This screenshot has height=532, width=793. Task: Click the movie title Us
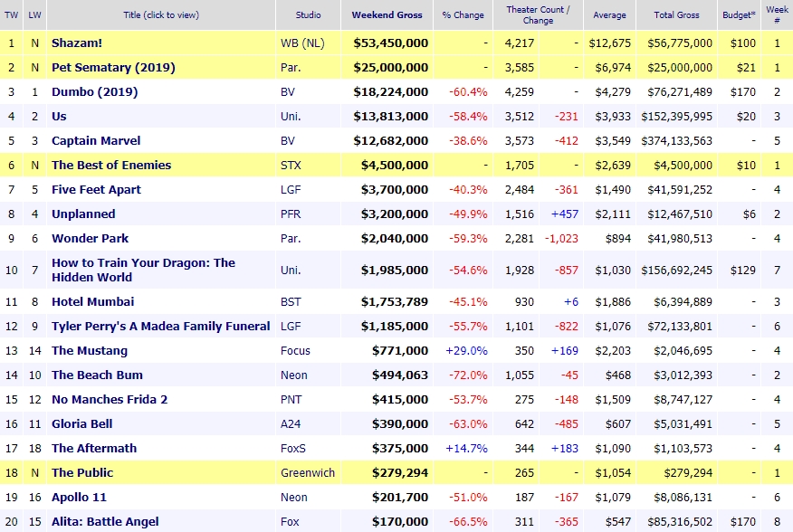[59, 117]
